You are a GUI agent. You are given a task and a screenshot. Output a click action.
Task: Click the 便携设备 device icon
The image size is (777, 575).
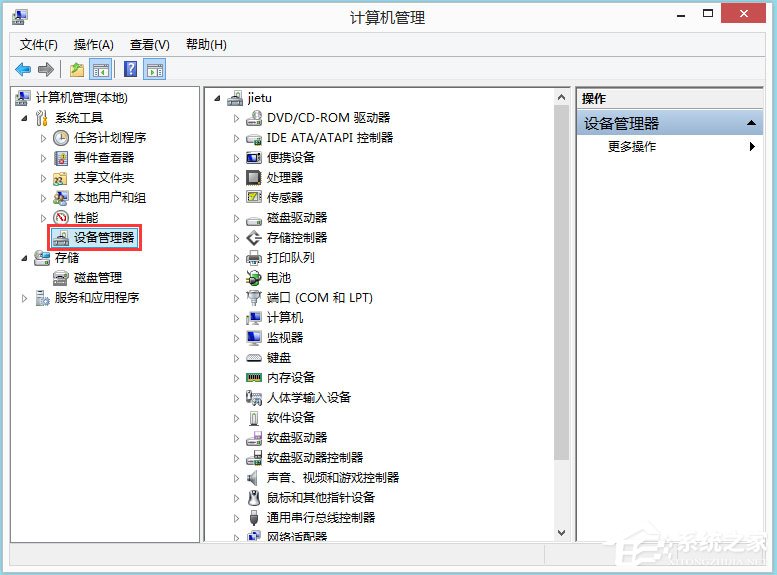point(254,158)
